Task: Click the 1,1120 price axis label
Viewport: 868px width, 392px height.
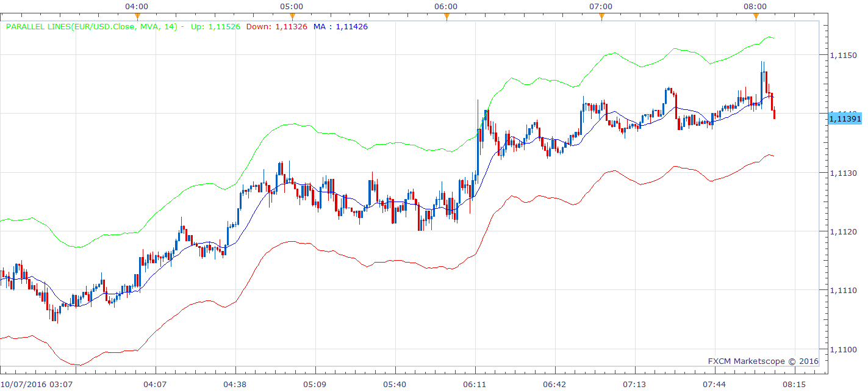Action: (844, 232)
